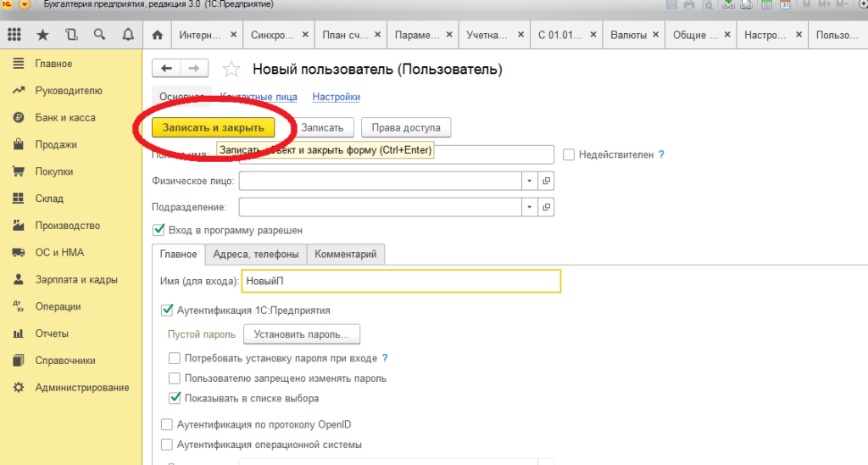
Task: Add form to favorites star beside title
Action: (230, 69)
